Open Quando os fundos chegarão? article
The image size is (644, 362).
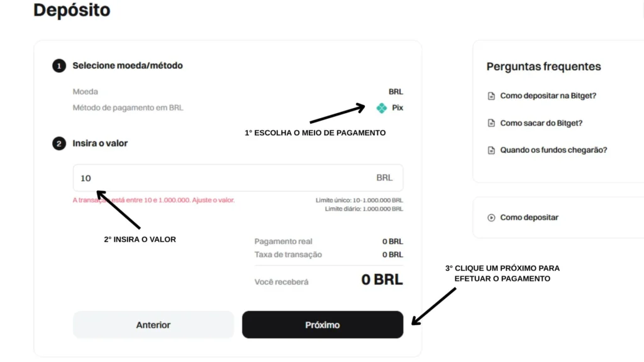point(553,150)
